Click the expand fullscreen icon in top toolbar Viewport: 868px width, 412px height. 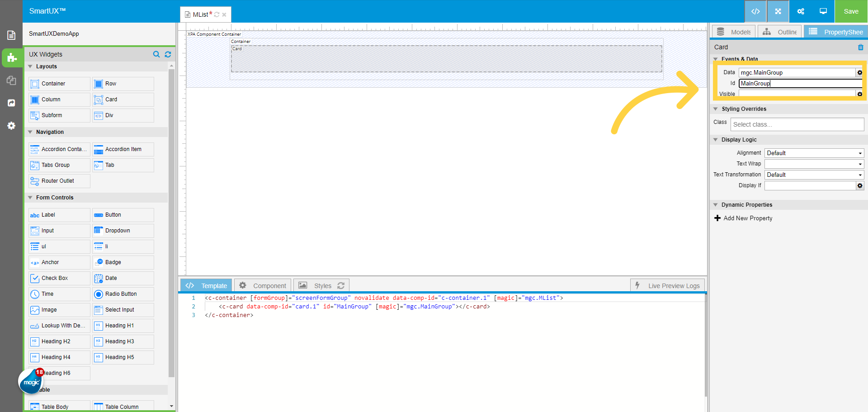[778, 11]
